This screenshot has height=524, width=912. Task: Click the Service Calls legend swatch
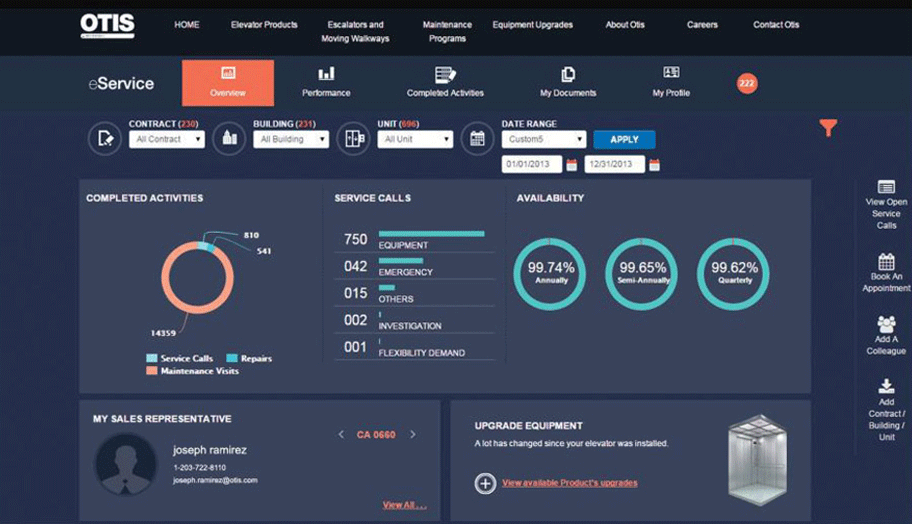[152, 358]
